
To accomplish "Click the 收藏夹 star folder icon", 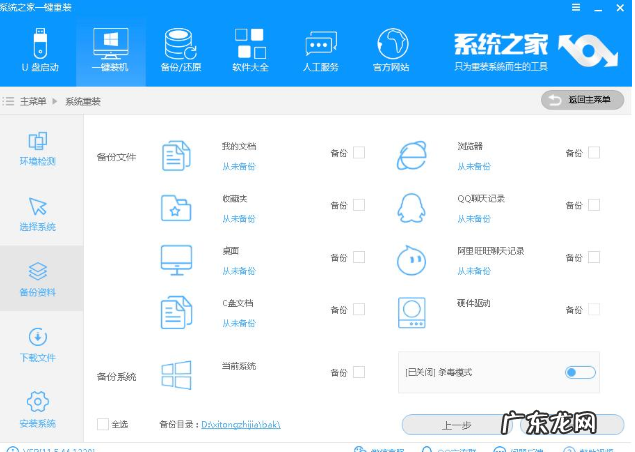I will tap(176, 208).
